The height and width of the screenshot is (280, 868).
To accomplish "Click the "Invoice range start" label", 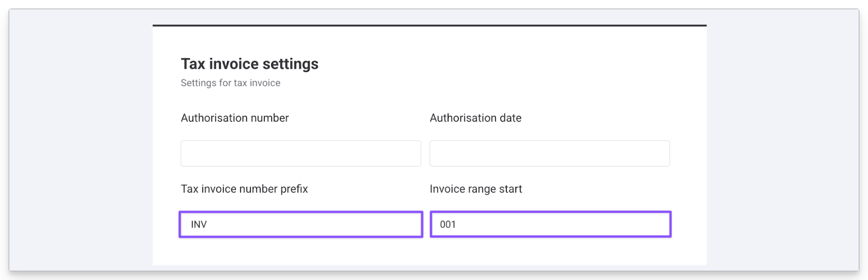I will point(476,189).
